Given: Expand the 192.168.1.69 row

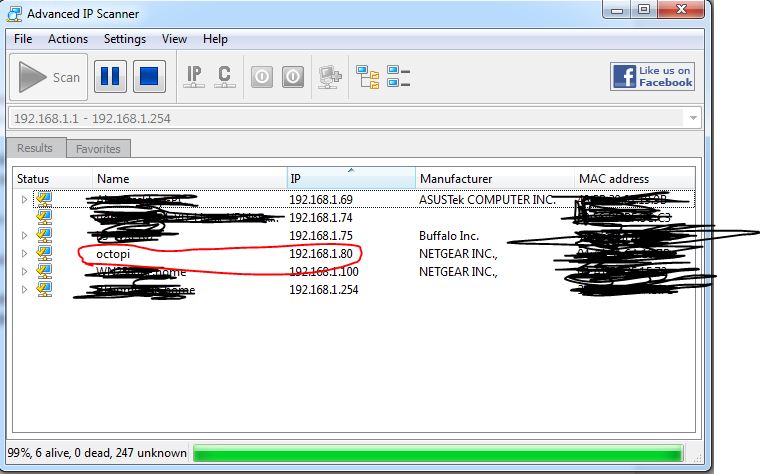Looking at the screenshot, I should click(x=24, y=199).
